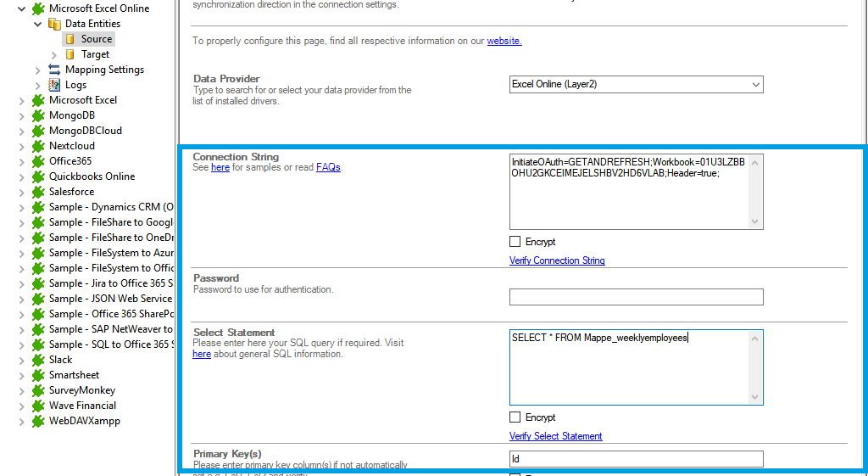
Task: Open the Data Provider dropdown
Action: tap(755, 85)
